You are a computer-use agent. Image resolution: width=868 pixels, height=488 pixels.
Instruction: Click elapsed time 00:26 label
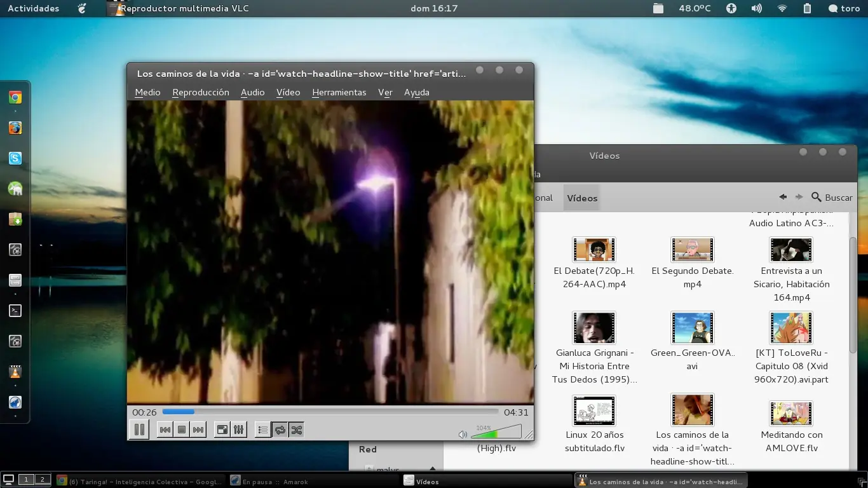[144, 412]
